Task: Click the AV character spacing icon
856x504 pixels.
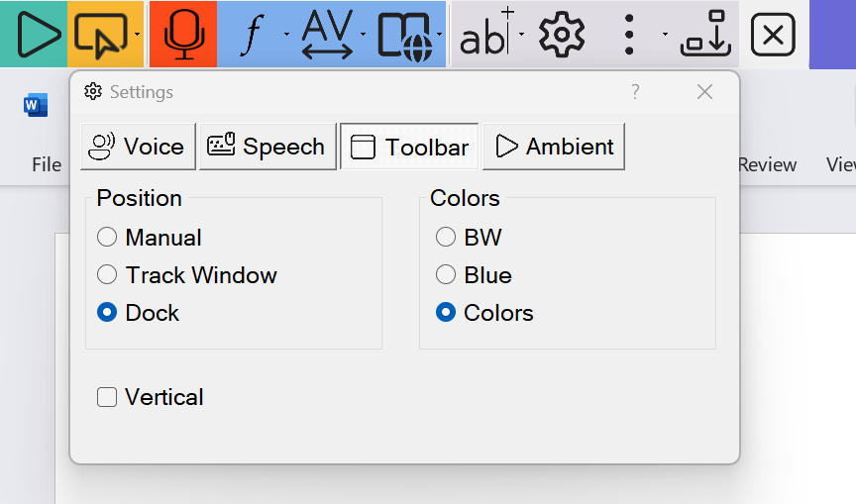Action: (x=327, y=34)
